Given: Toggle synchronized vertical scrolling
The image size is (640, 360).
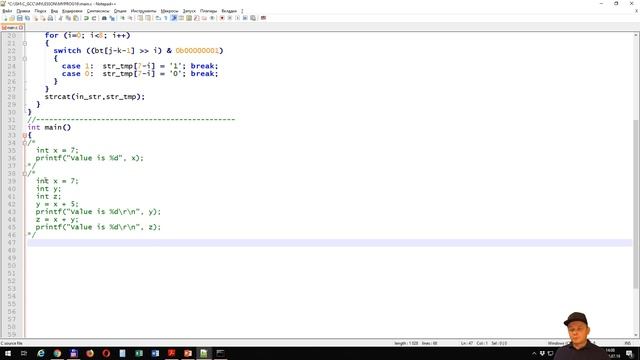Looking at the screenshot, I should pos(140,18).
